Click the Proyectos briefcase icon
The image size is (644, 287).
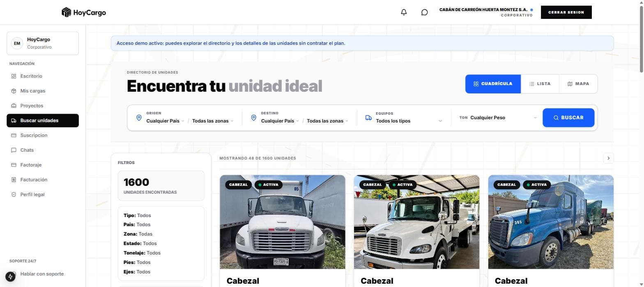pos(14,106)
